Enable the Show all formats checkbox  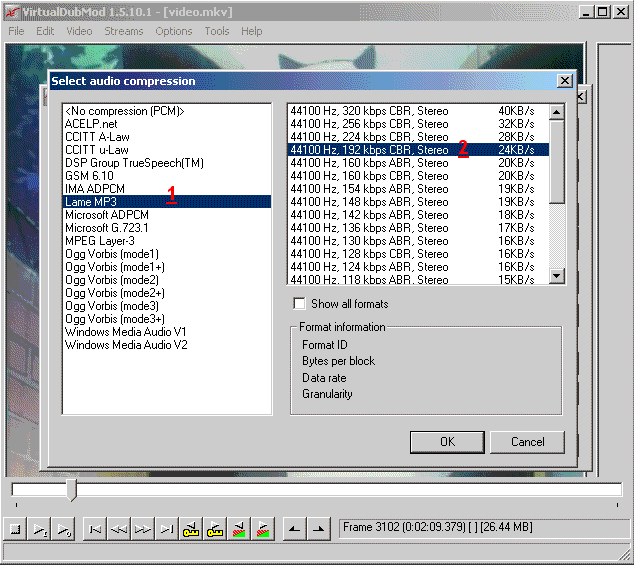299,303
